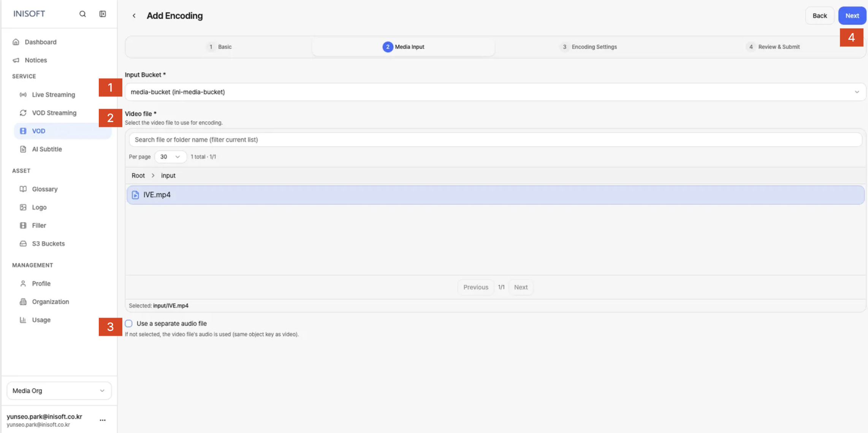868x433 pixels.
Task: Jump to Encoding Settings step
Action: tap(589, 47)
